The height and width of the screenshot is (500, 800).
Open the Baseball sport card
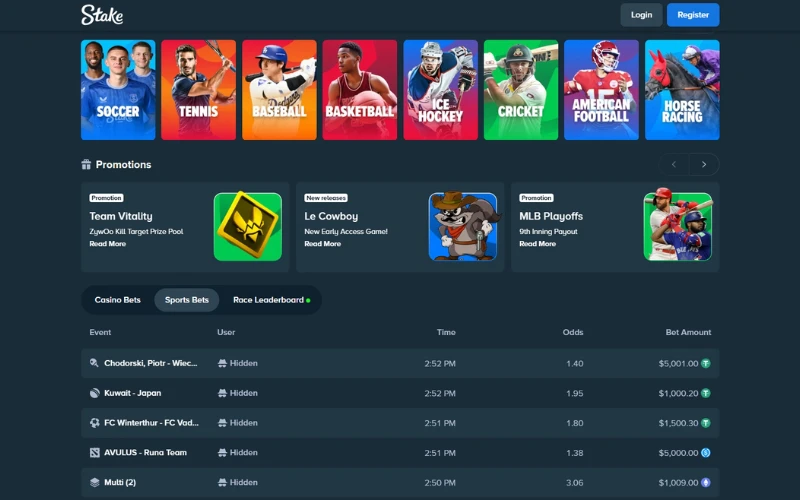(x=279, y=90)
